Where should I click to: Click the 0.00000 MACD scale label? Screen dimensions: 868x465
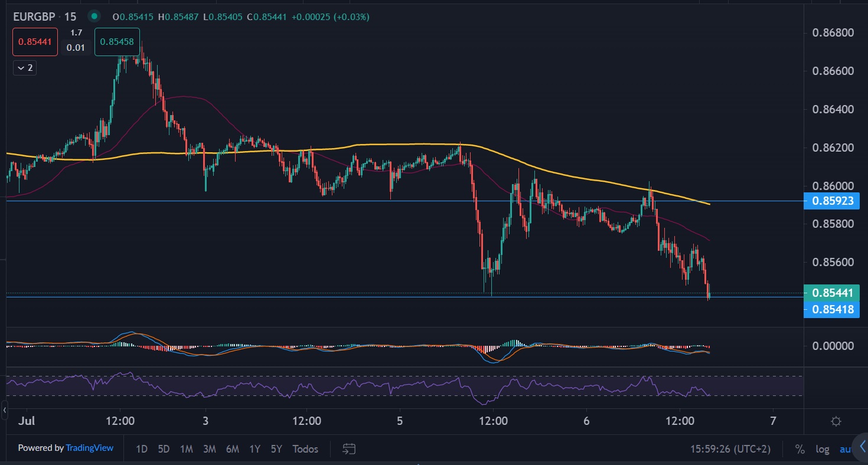[x=833, y=346]
